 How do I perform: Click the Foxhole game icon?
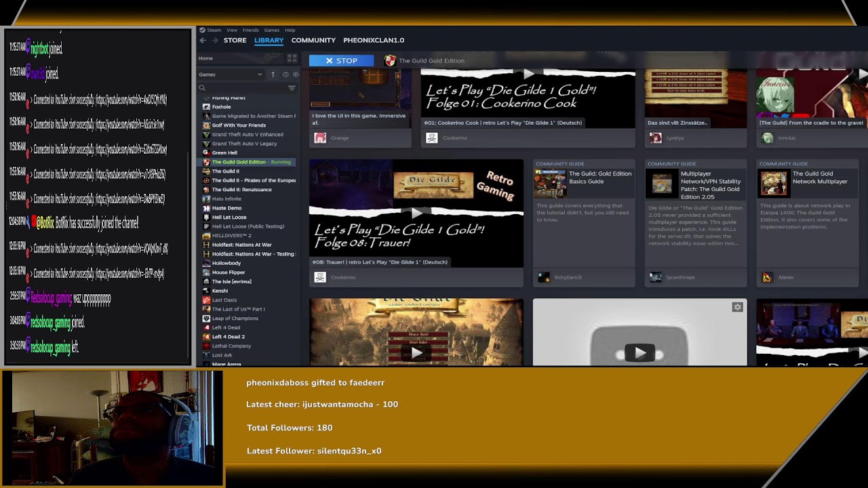pos(206,107)
